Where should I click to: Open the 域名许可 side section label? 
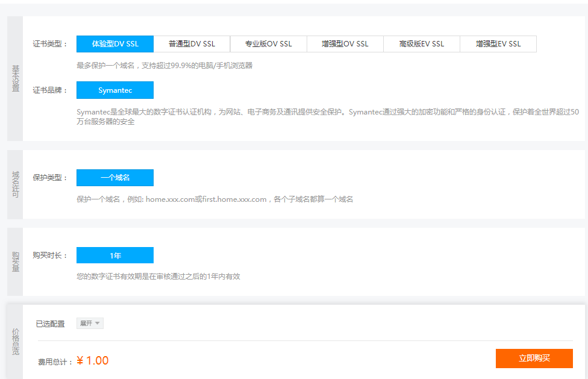(x=15, y=184)
